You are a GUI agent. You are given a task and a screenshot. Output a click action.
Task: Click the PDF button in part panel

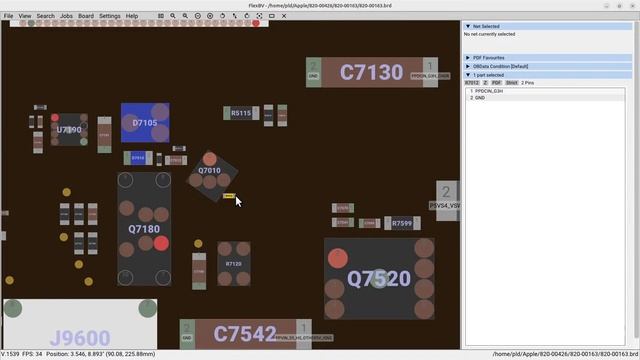496,83
